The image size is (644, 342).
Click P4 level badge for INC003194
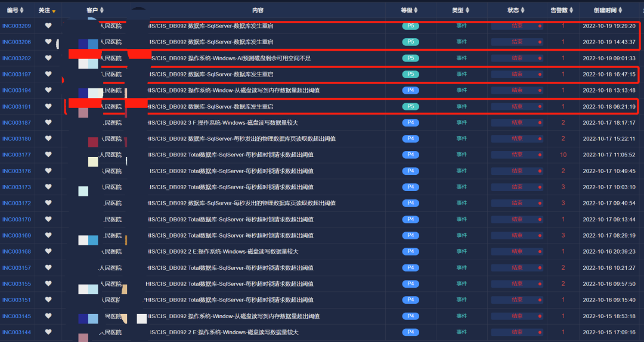(x=410, y=90)
